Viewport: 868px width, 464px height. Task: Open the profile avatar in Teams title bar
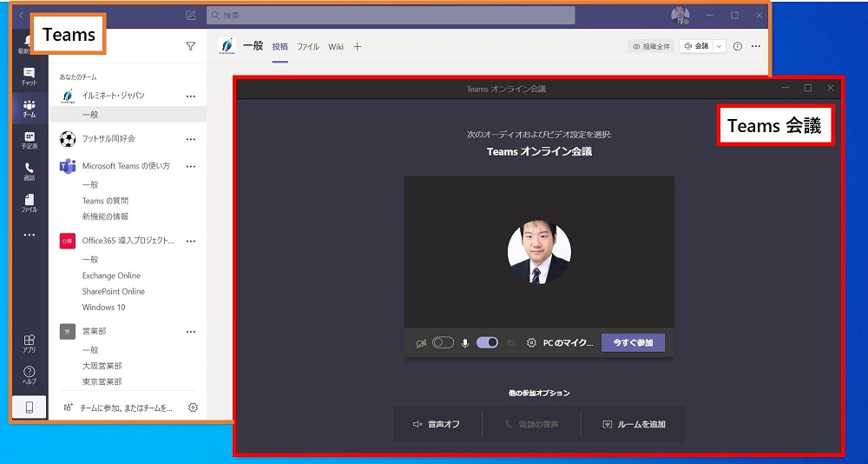681,16
